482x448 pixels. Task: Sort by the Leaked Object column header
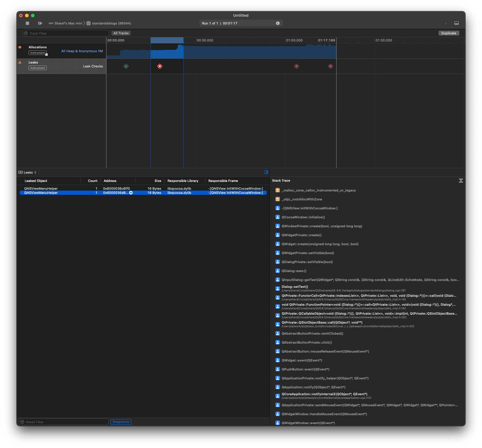point(36,181)
